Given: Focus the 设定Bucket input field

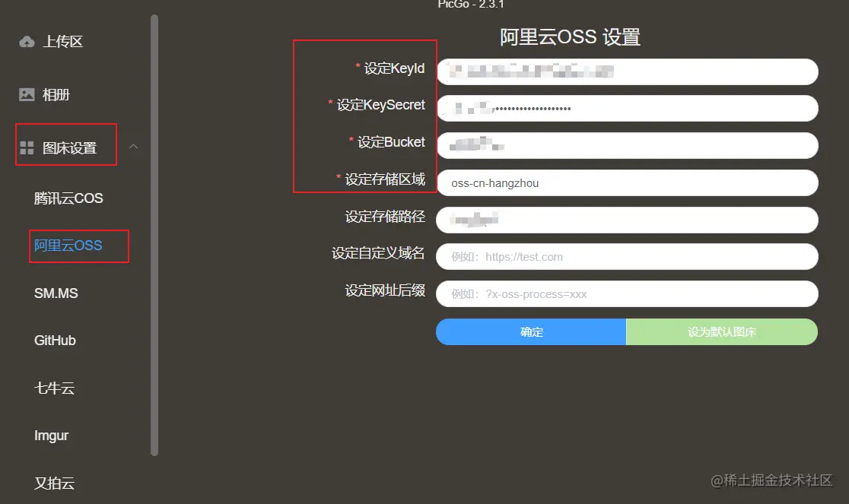Looking at the screenshot, I should click(x=627, y=145).
